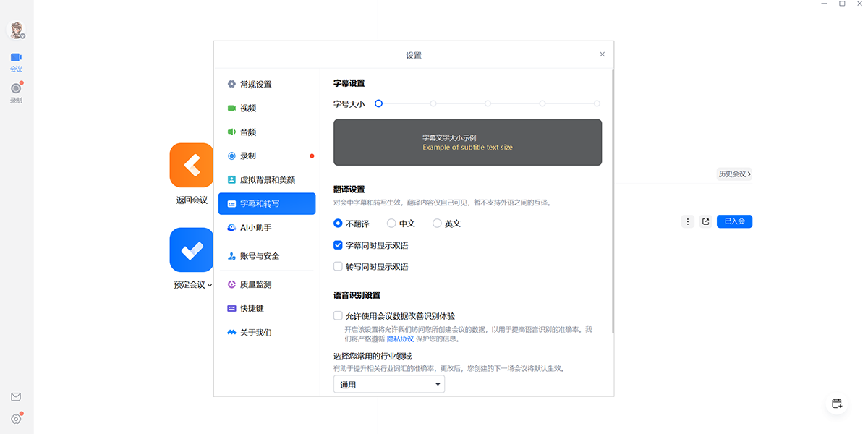Image resolution: width=868 pixels, height=434 pixels.
Task: Enable 转写同时显示双语 checkbox
Action: [338, 266]
